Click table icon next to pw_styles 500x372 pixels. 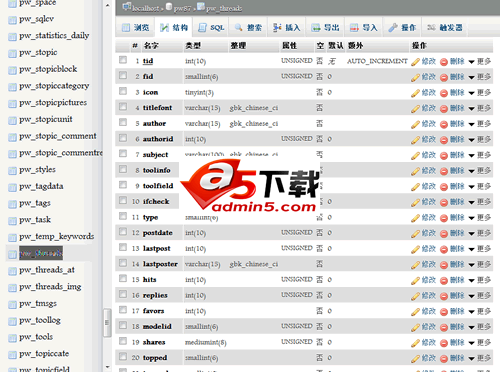12,171
